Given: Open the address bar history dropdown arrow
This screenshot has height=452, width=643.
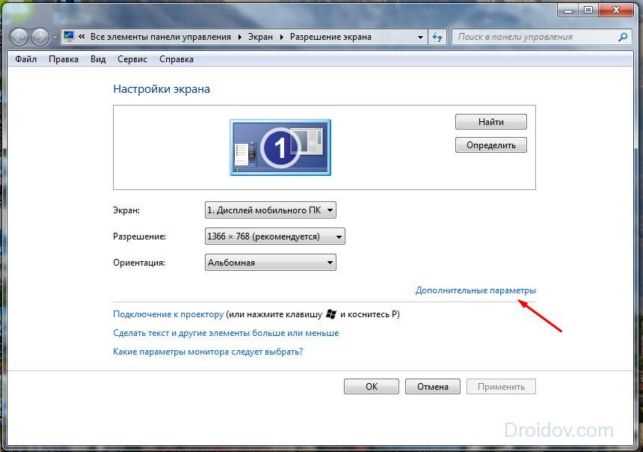Looking at the screenshot, I should (420, 37).
